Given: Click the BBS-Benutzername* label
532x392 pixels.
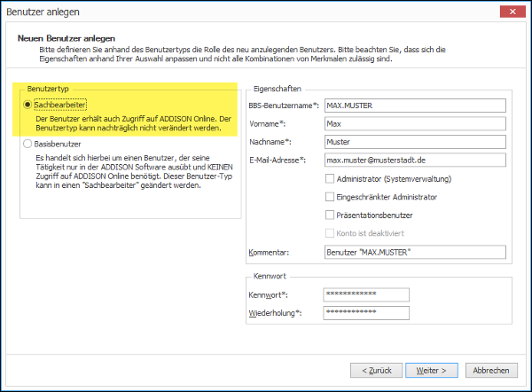Looking at the screenshot, I should tap(284, 106).
